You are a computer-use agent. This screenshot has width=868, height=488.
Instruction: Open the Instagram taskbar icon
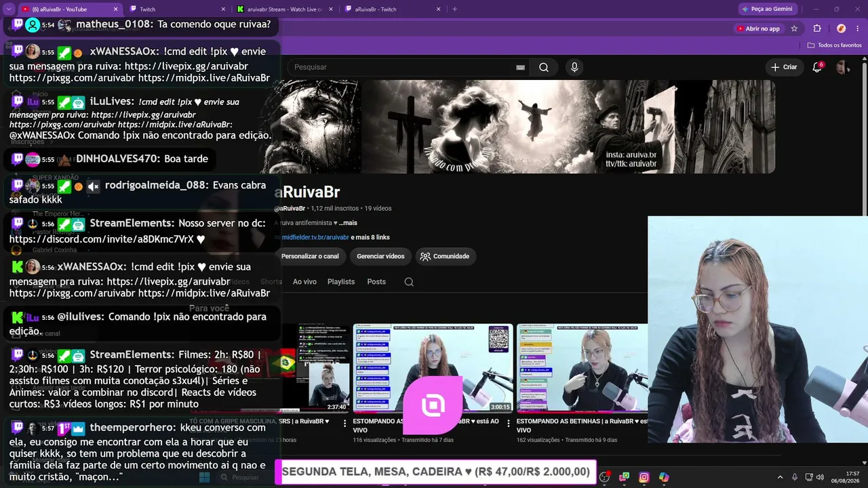[644, 477]
